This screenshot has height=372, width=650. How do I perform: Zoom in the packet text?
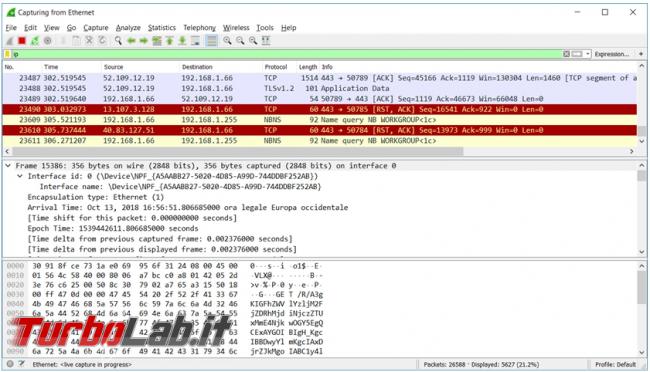pos(227,41)
